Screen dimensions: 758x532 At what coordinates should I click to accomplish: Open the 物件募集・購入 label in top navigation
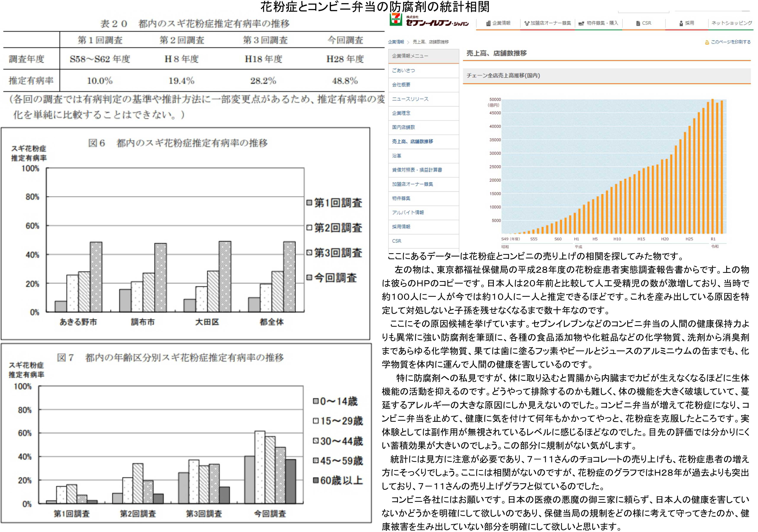pyautogui.click(x=602, y=23)
